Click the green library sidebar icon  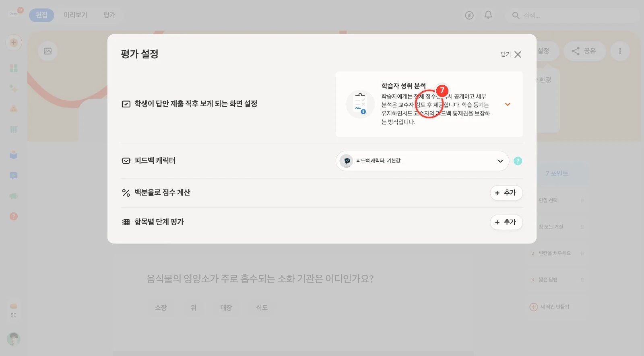[14, 129]
